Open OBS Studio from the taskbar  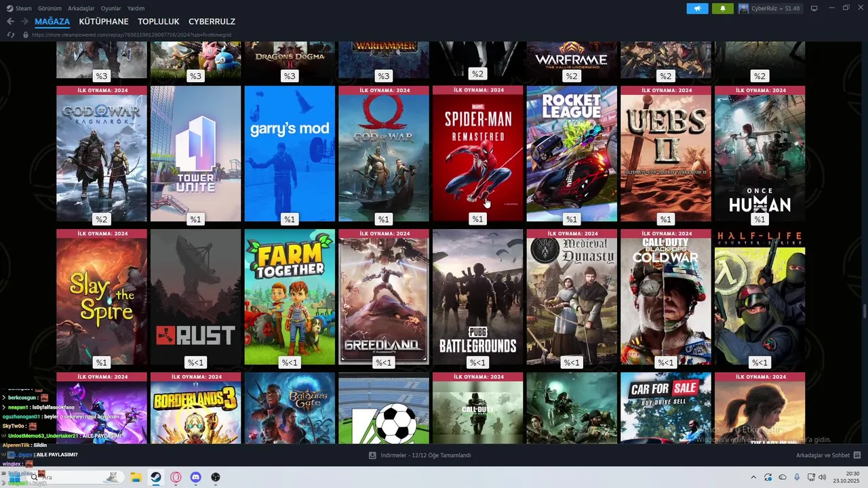[x=216, y=477]
